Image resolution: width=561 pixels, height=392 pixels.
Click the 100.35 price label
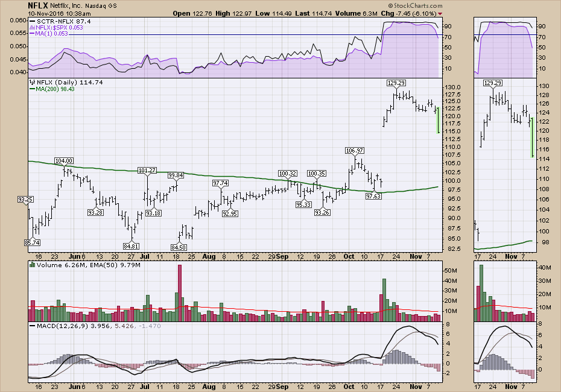tap(317, 174)
